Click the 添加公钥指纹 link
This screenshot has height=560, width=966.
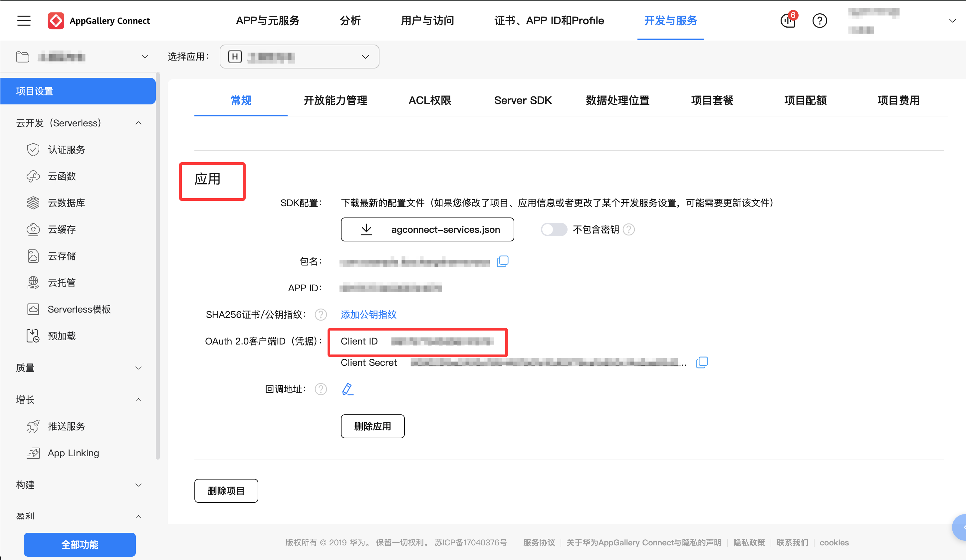tap(368, 315)
